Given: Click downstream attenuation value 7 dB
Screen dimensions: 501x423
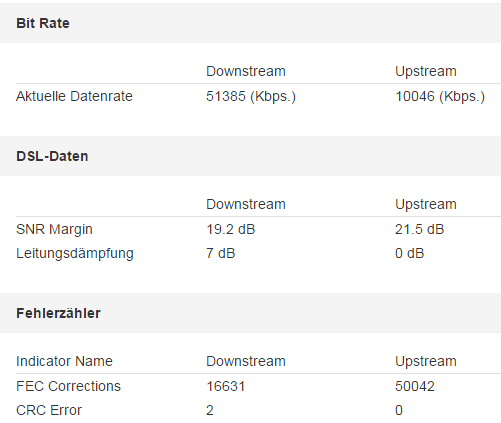Looking at the screenshot, I should click(x=221, y=253).
